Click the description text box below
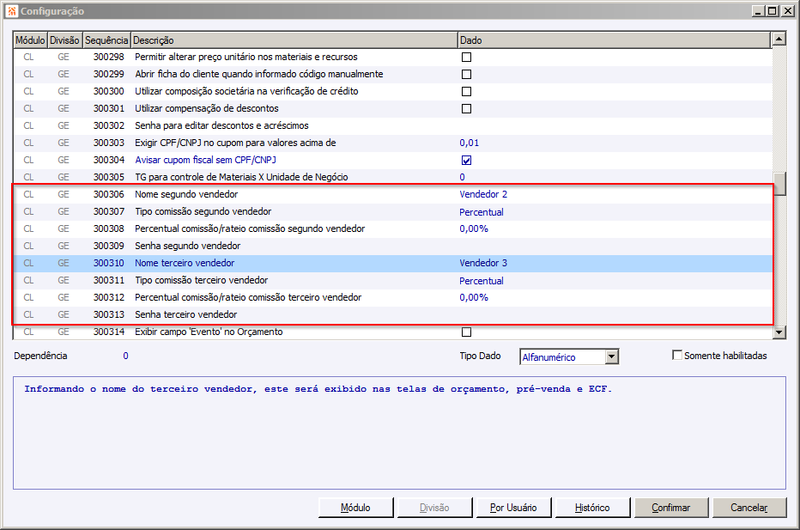The image size is (800, 530). [x=399, y=433]
